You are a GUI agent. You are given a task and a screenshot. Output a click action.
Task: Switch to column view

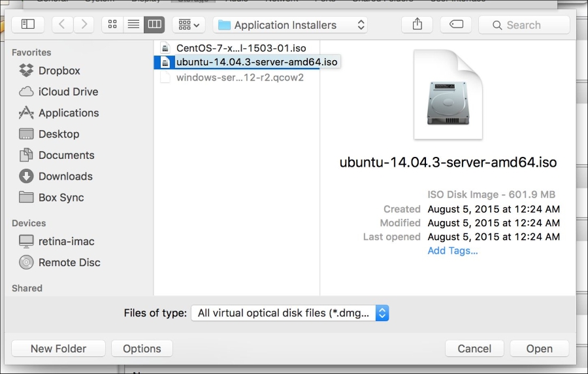(154, 25)
